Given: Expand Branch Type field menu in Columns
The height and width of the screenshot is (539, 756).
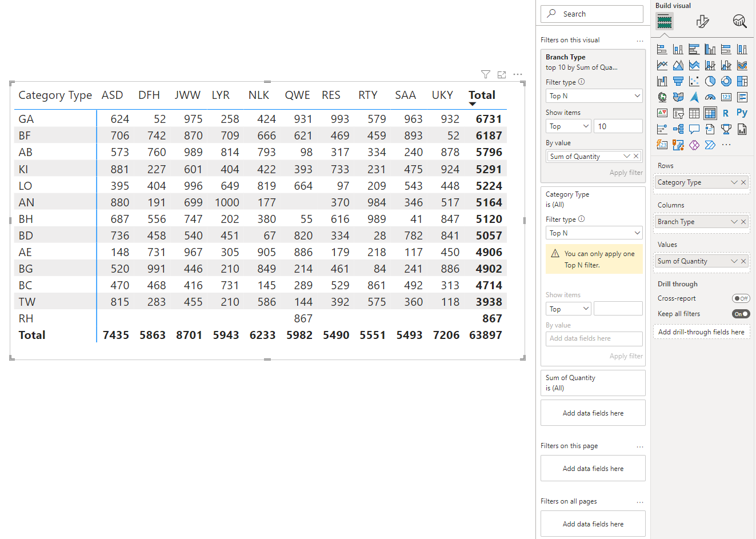Looking at the screenshot, I should coord(734,222).
